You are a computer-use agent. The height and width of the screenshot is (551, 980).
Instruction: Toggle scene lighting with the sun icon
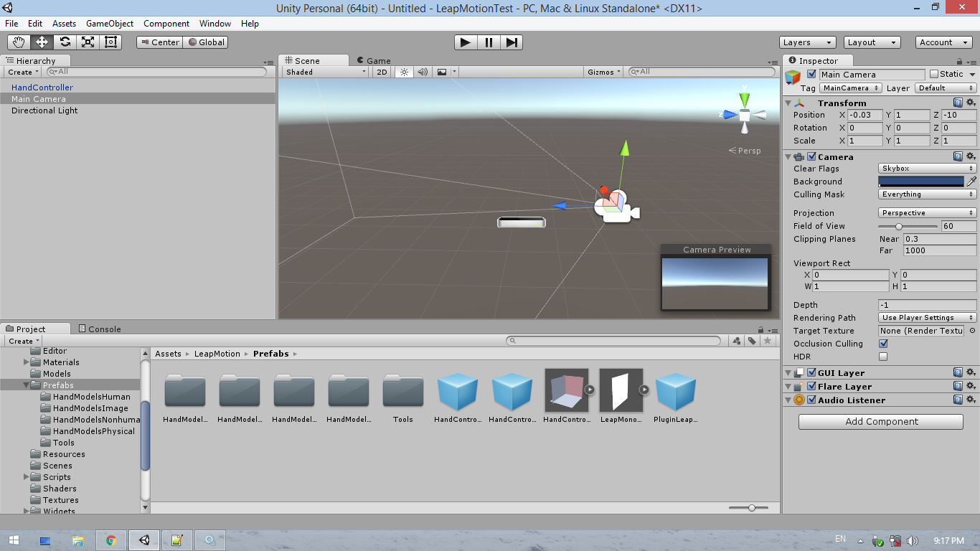[x=404, y=72]
